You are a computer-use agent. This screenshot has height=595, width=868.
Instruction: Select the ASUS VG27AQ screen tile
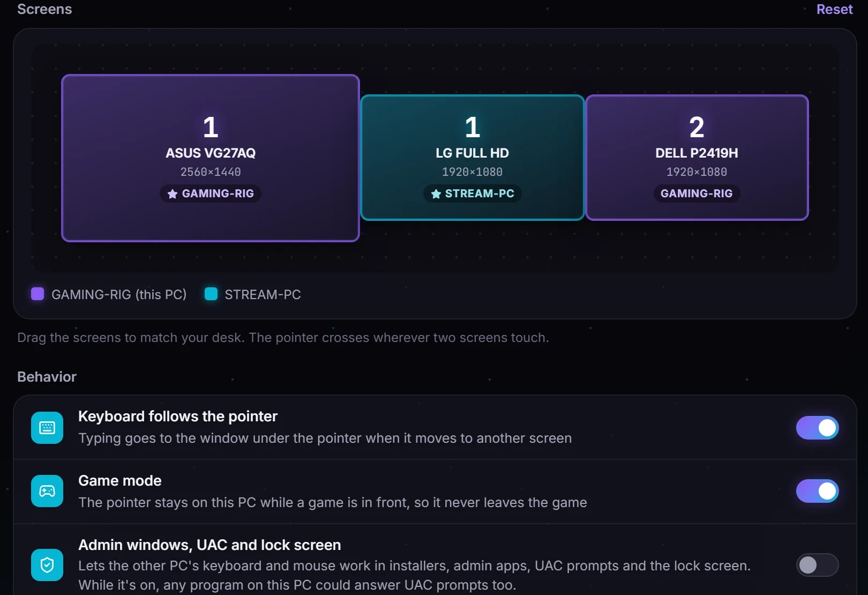pos(211,158)
